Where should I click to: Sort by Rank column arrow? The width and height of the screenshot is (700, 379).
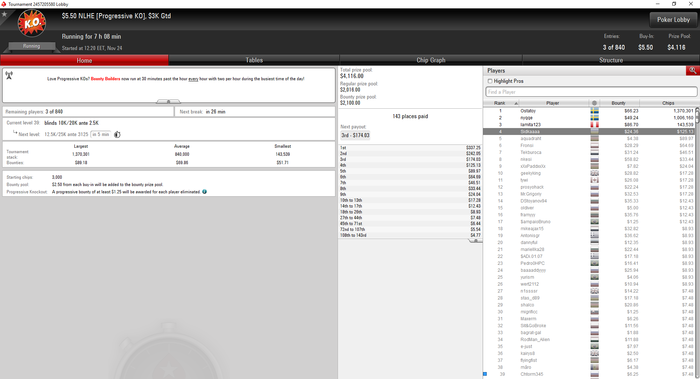[516, 103]
